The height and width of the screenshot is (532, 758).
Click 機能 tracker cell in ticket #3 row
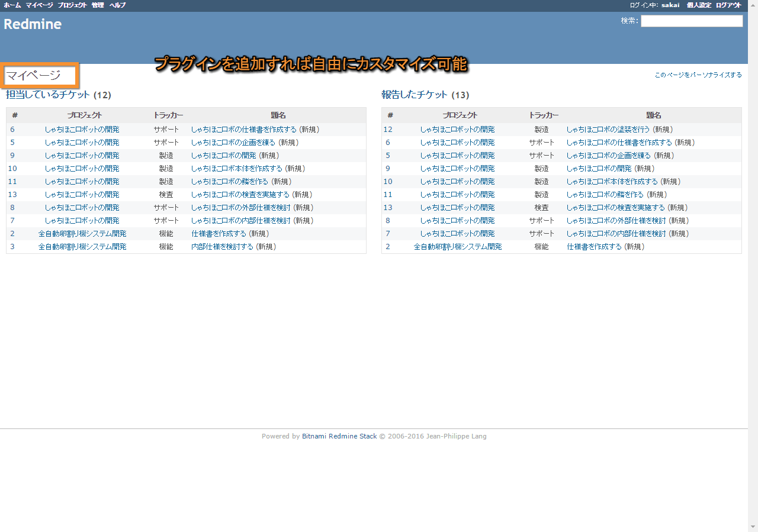pyautogui.click(x=166, y=247)
